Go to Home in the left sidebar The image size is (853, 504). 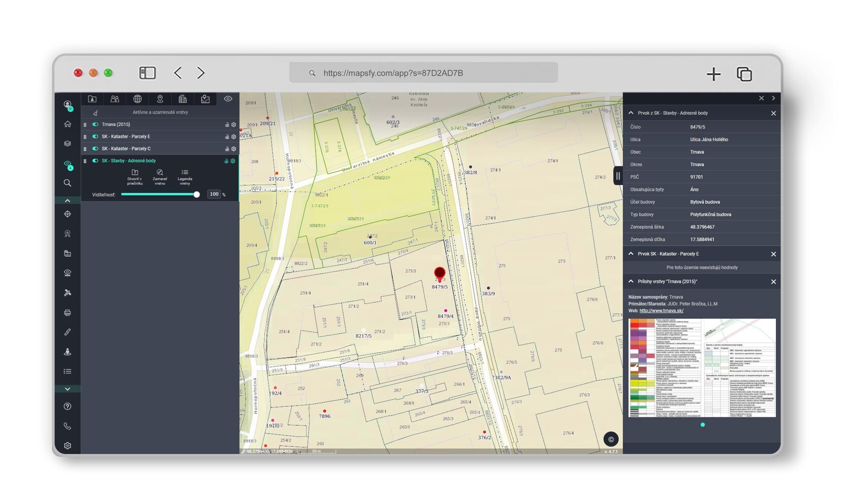68,124
